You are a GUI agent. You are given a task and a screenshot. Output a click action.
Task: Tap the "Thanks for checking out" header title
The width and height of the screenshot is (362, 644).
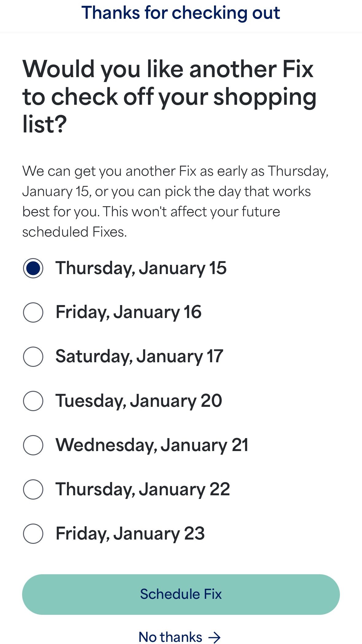181,13
